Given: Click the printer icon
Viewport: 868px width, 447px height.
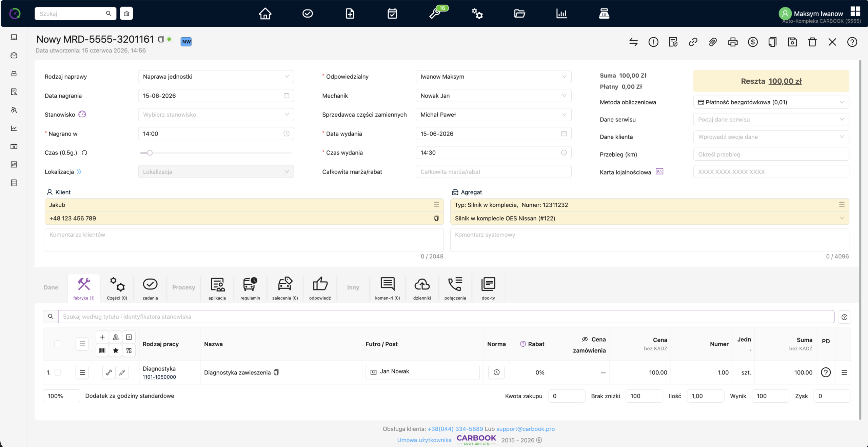Looking at the screenshot, I should click(733, 42).
